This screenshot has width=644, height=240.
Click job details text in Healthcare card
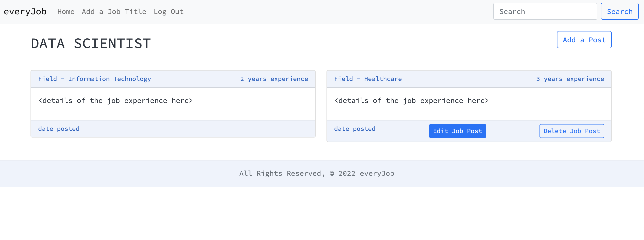click(411, 101)
